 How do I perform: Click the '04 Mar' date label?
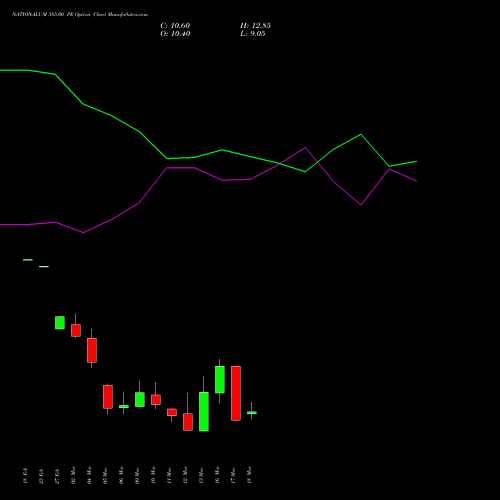89,475
